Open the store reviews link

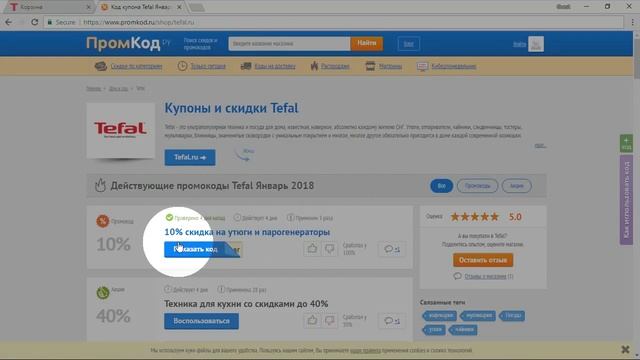pos(484,276)
